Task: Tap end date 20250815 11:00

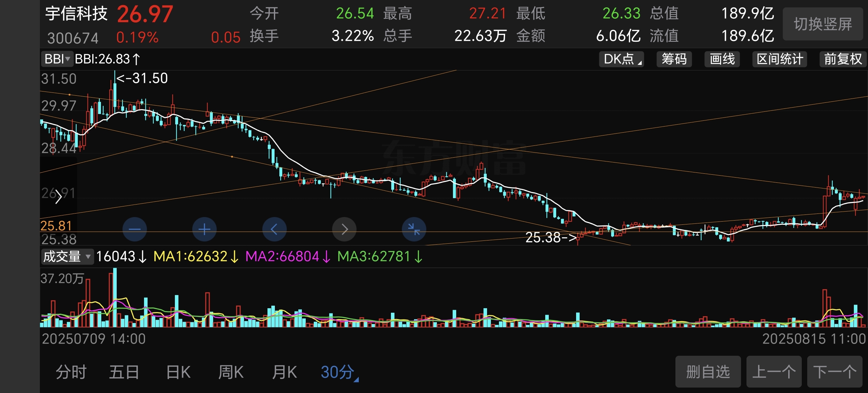Action: pyautogui.click(x=814, y=339)
